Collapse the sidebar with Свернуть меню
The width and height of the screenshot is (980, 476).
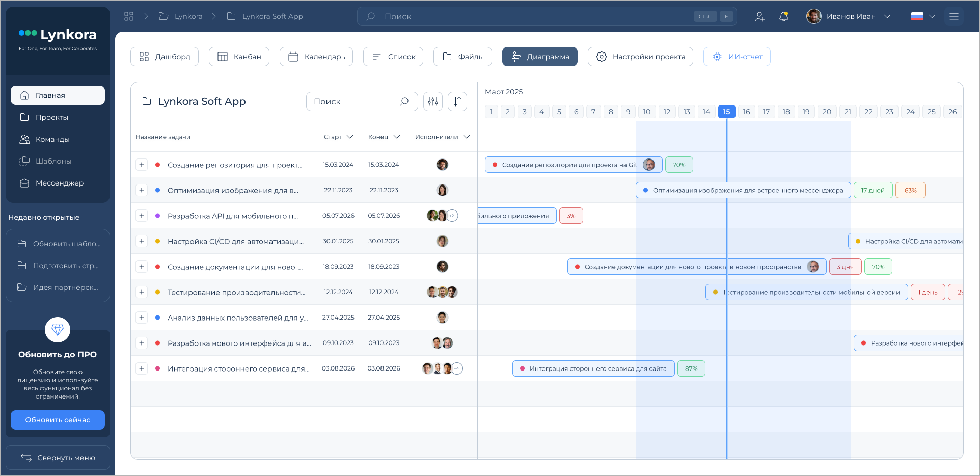tap(58, 458)
